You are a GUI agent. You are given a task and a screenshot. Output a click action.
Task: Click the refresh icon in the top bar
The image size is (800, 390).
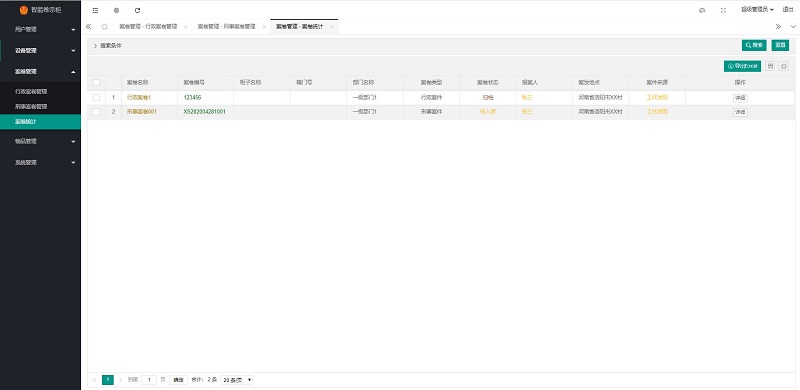pyautogui.click(x=137, y=10)
